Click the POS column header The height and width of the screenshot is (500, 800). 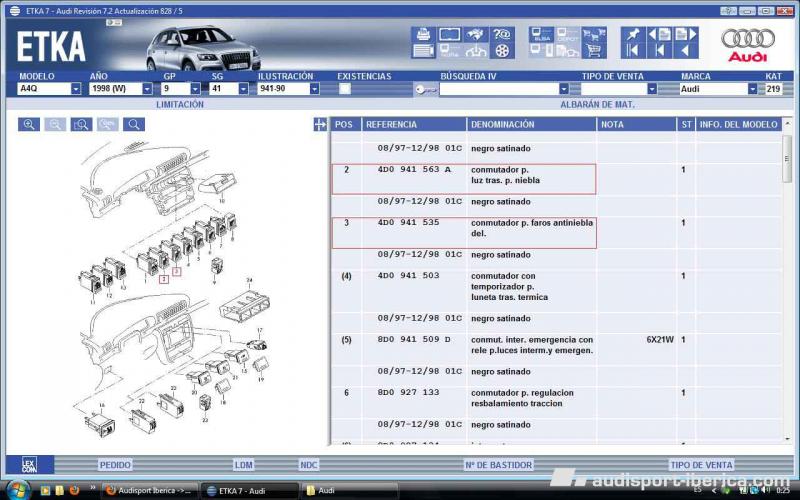[346, 124]
